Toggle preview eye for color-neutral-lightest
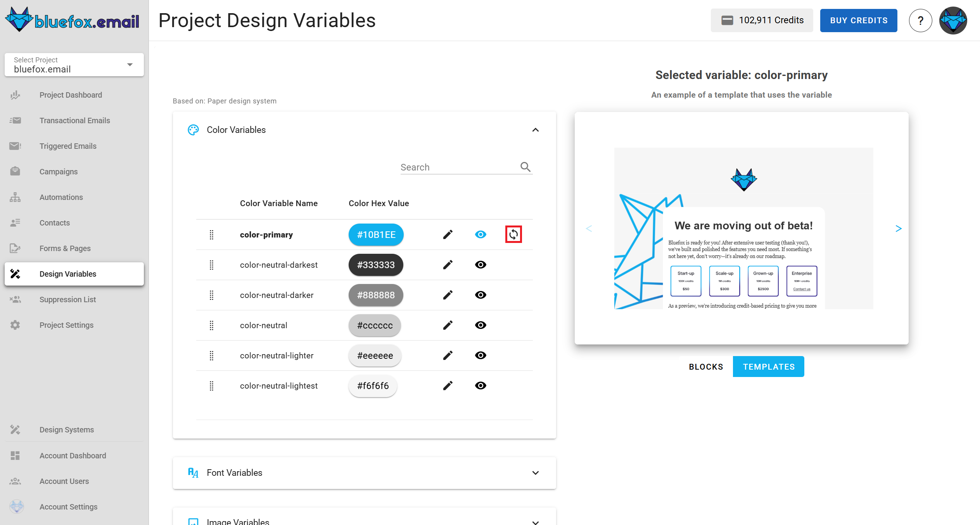Viewport: 980px width, 525px height. click(x=480, y=386)
